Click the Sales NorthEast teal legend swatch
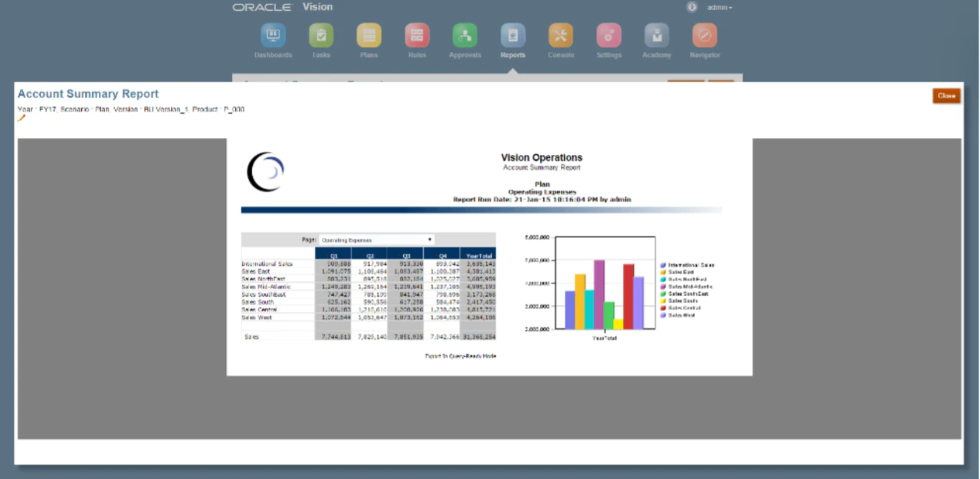This screenshot has height=479, width=980. [x=664, y=279]
